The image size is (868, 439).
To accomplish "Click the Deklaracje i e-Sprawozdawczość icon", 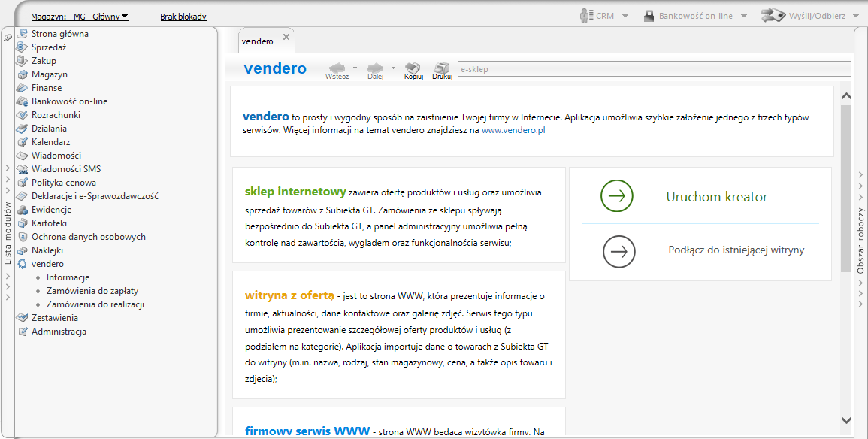I will coord(22,196).
